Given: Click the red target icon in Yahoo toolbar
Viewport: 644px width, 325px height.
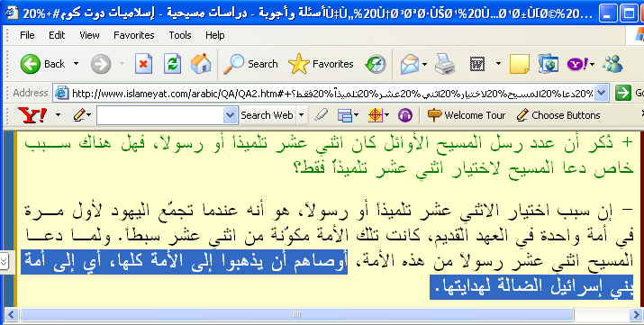Looking at the screenshot, I should tap(376, 115).
